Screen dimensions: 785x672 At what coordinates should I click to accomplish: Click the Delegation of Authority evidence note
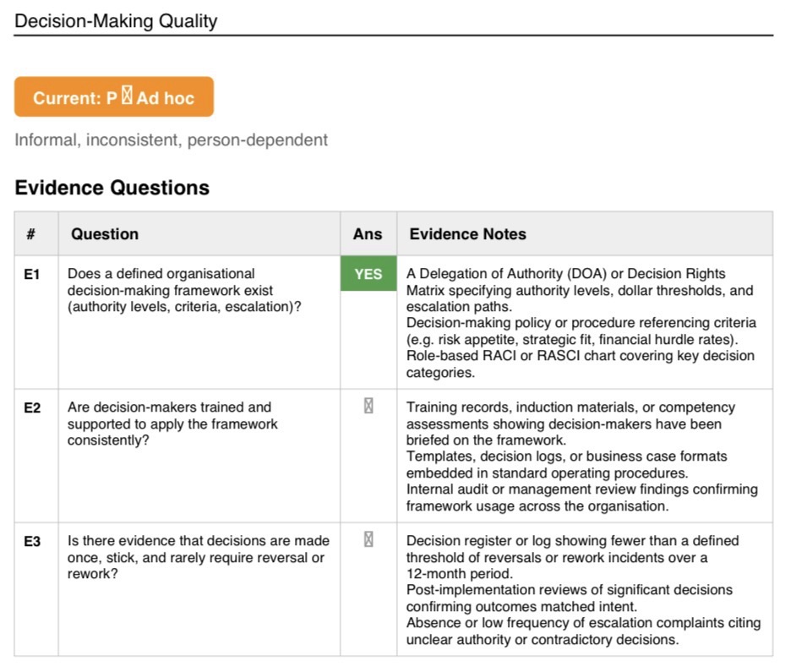tap(581, 290)
